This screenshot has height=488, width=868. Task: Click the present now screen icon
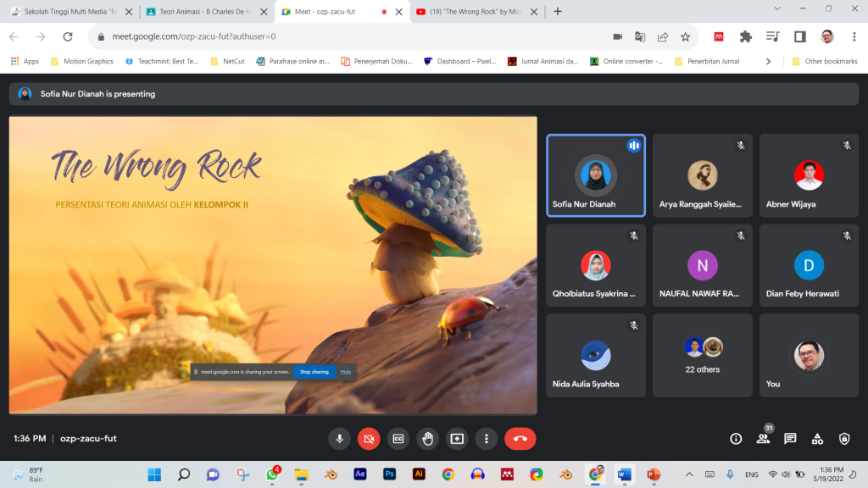click(x=457, y=438)
